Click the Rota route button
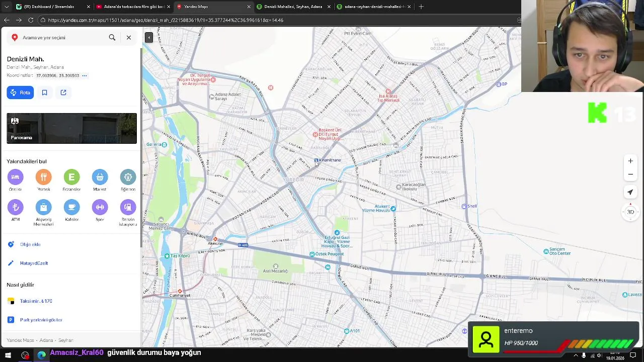This screenshot has width=644, height=362. click(20, 93)
